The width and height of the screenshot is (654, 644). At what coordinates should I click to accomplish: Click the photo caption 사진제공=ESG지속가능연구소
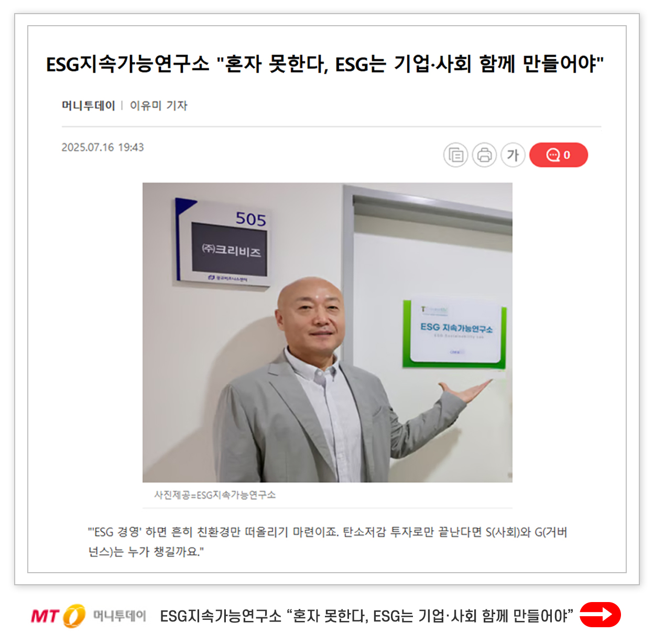pyautogui.click(x=215, y=495)
